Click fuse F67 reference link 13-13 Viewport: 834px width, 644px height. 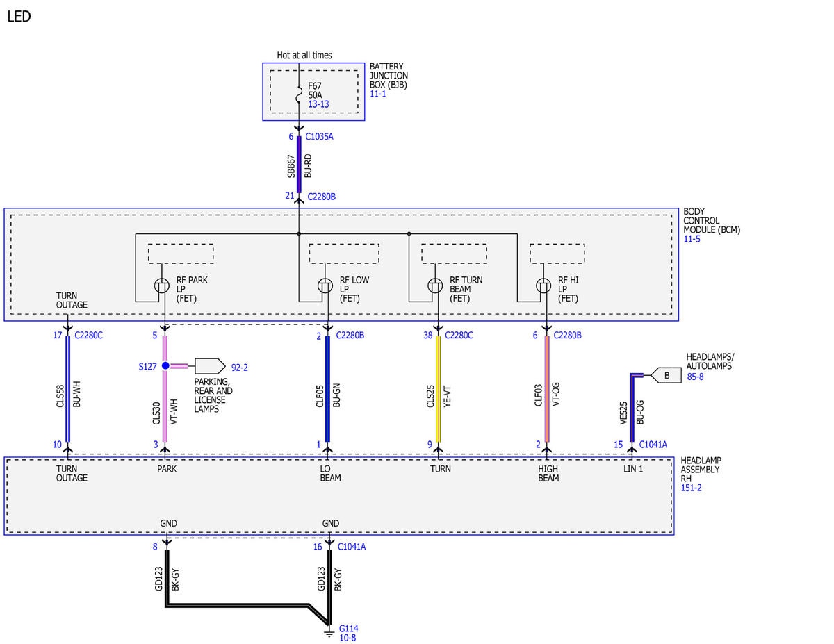tap(318, 104)
